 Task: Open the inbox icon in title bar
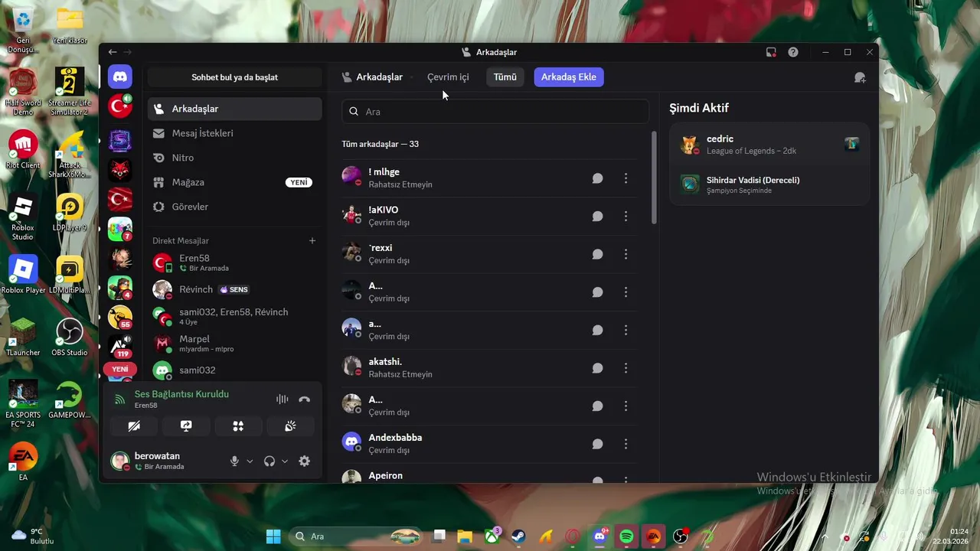[x=771, y=52]
